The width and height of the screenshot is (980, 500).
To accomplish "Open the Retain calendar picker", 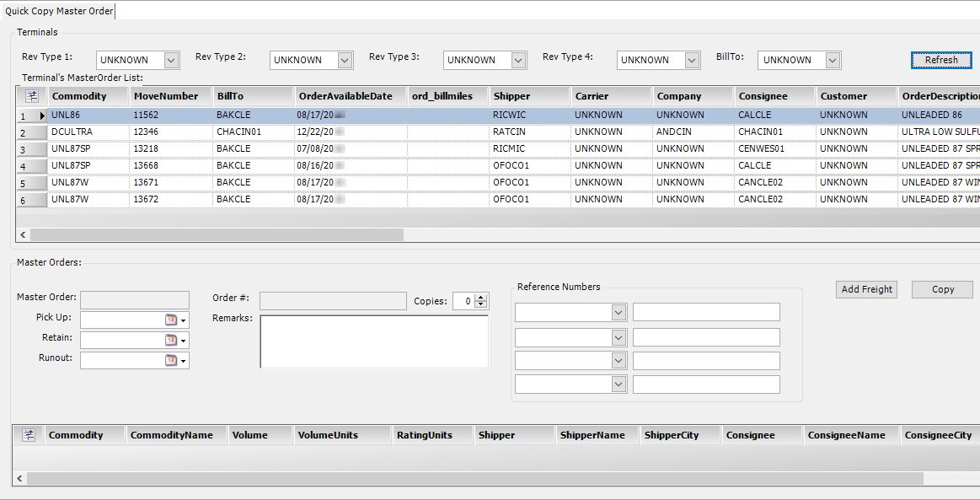I will [172, 340].
